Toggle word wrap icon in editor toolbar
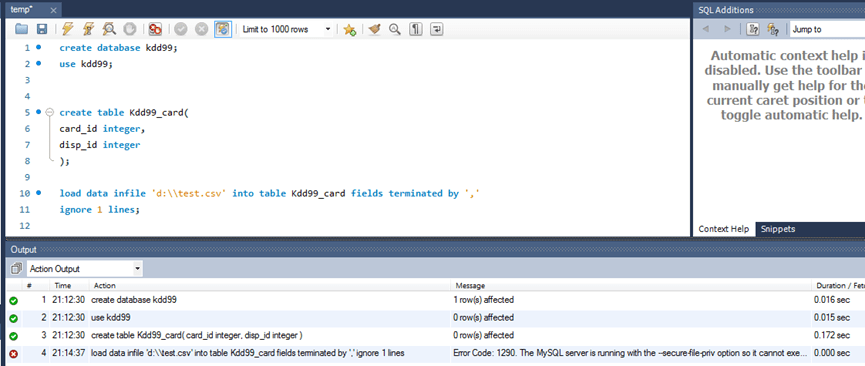 point(436,29)
